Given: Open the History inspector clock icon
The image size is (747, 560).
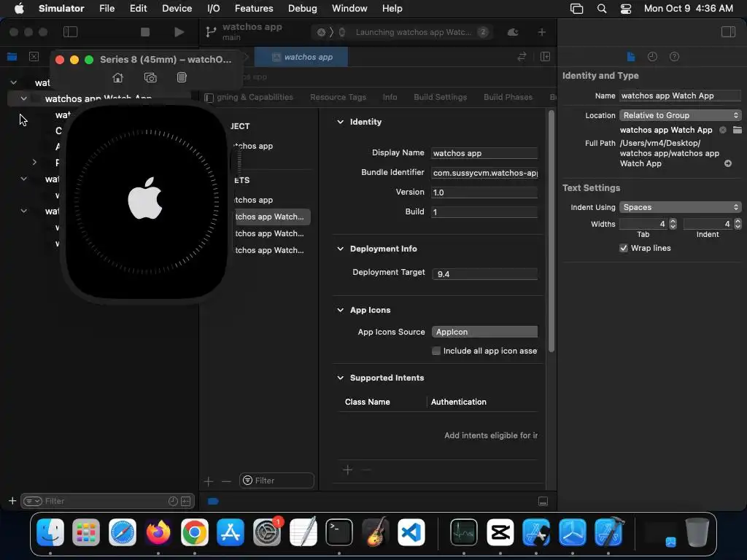Looking at the screenshot, I should point(652,57).
